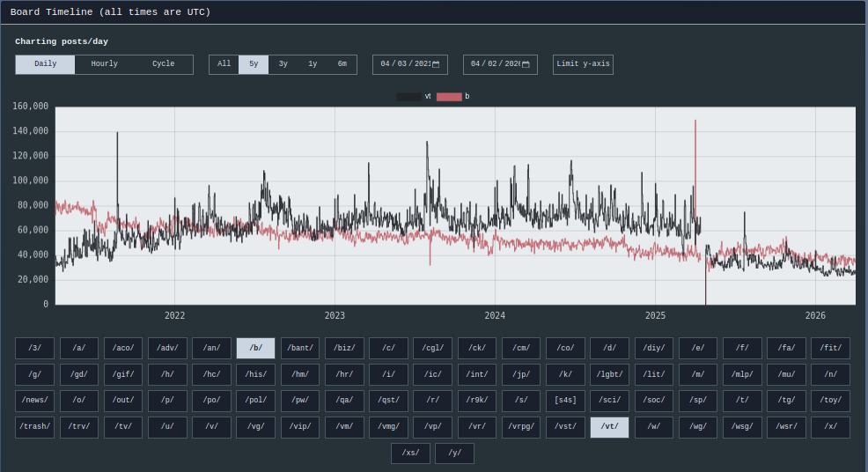The image size is (868, 472).
Task: Select the /diy/ board button
Action: click(x=654, y=348)
